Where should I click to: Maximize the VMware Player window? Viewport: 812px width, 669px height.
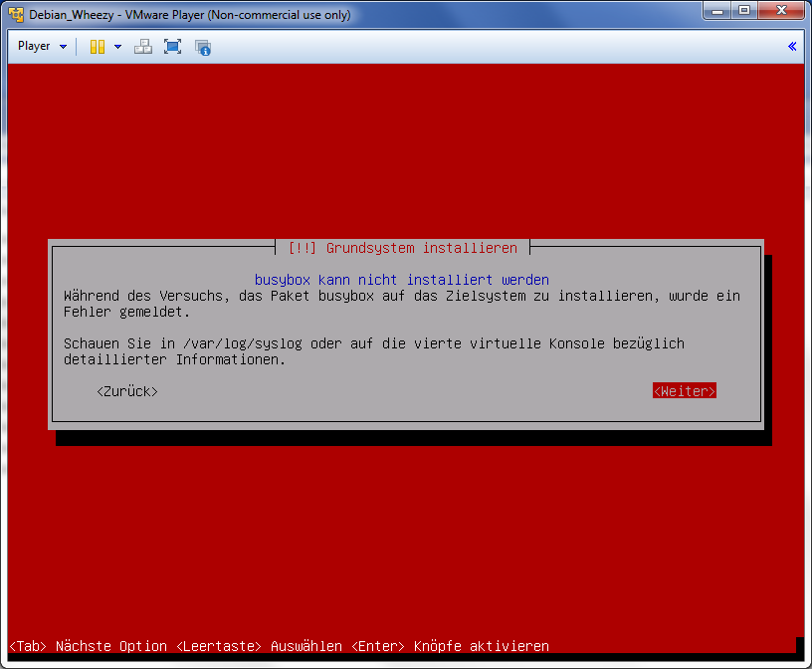click(744, 10)
